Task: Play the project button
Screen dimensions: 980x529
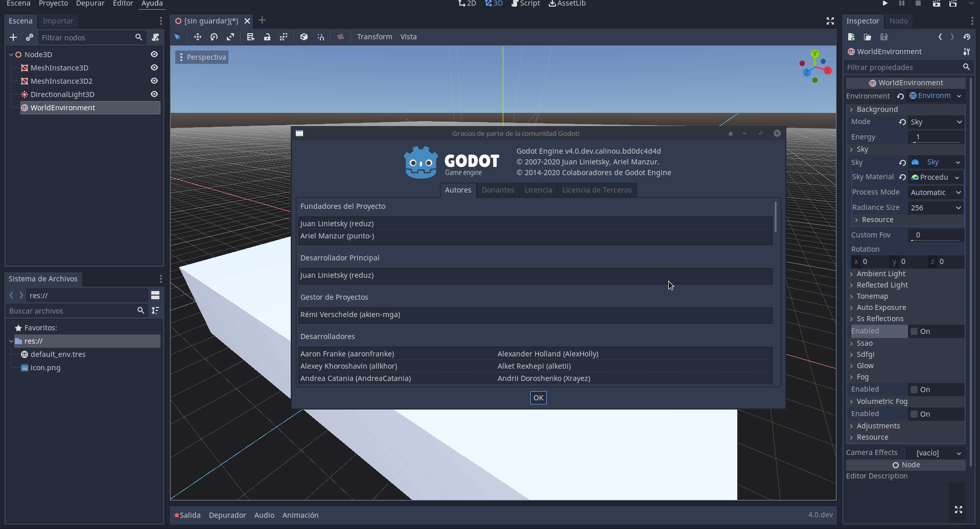Action: click(x=885, y=3)
